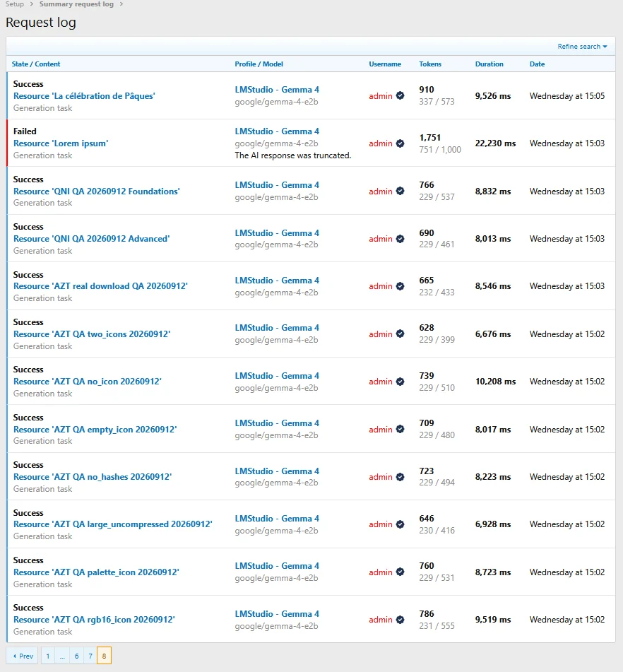Click verified badge icon in real download row

tap(400, 286)
